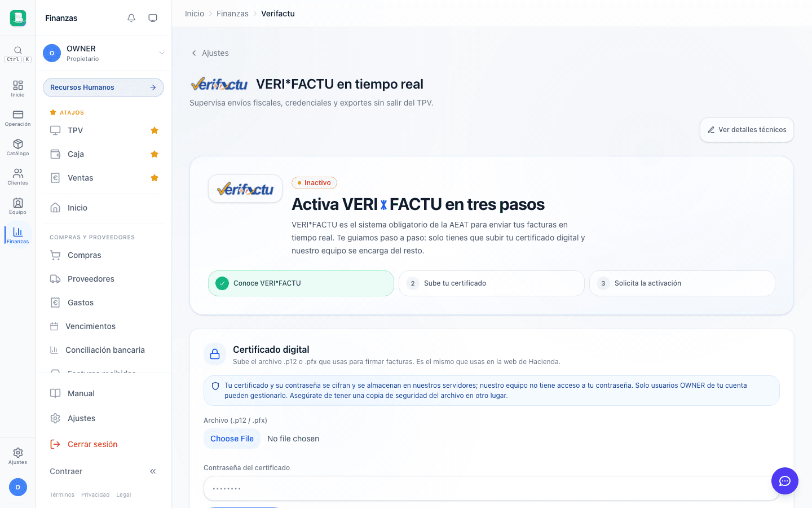Click the monitor icon beside Finanzas title
This screenshot has height=508, width=812.
153,18
